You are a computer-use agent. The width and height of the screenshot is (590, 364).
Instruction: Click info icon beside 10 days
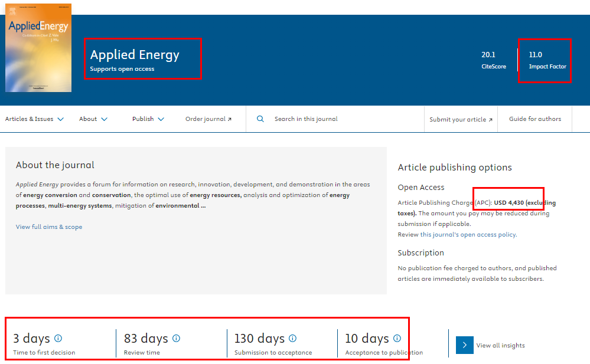[397, 338]
